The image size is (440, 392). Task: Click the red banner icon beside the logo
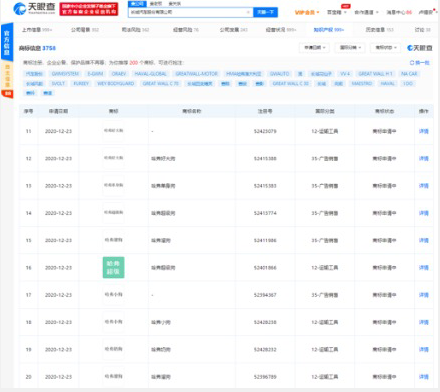point(89,9)
